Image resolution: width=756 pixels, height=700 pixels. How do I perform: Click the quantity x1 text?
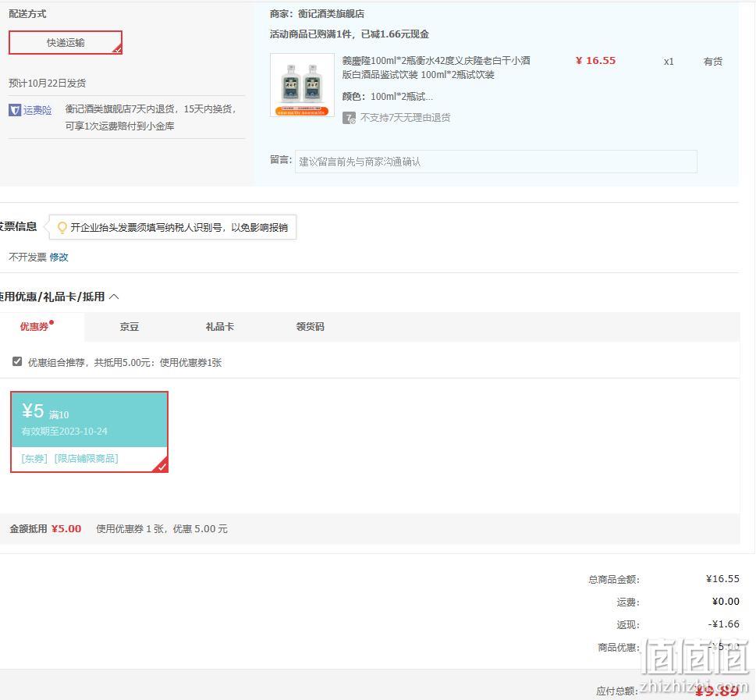tap(669, 62)
